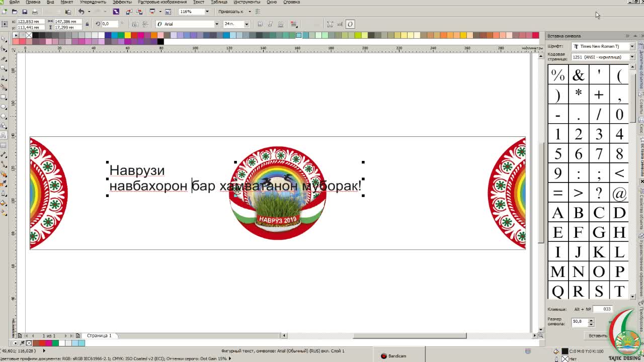The width and height of the screenshot is (644, 362).
Task: Decrease the symbol size with down arrow
Action: (x=591, y=324)
